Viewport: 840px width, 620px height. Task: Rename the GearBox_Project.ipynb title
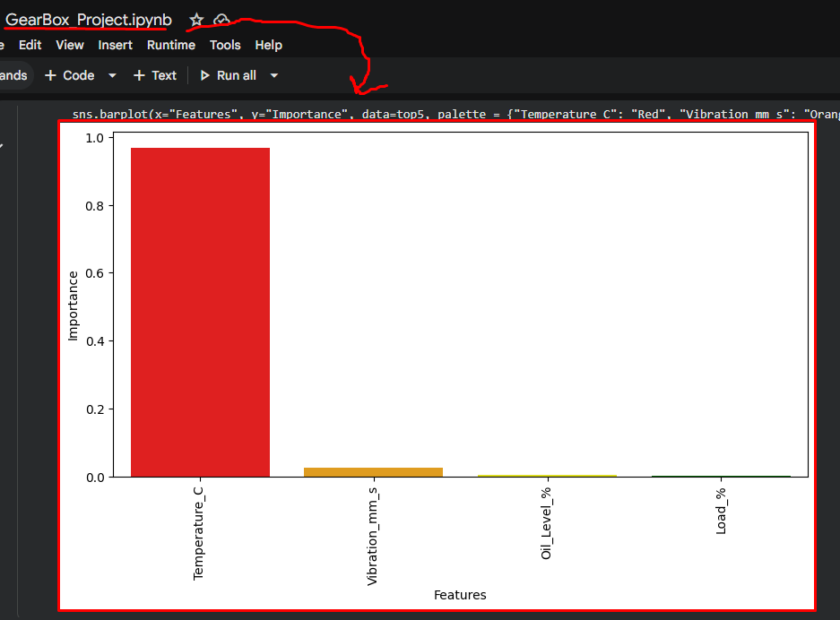tap(88, 20)
